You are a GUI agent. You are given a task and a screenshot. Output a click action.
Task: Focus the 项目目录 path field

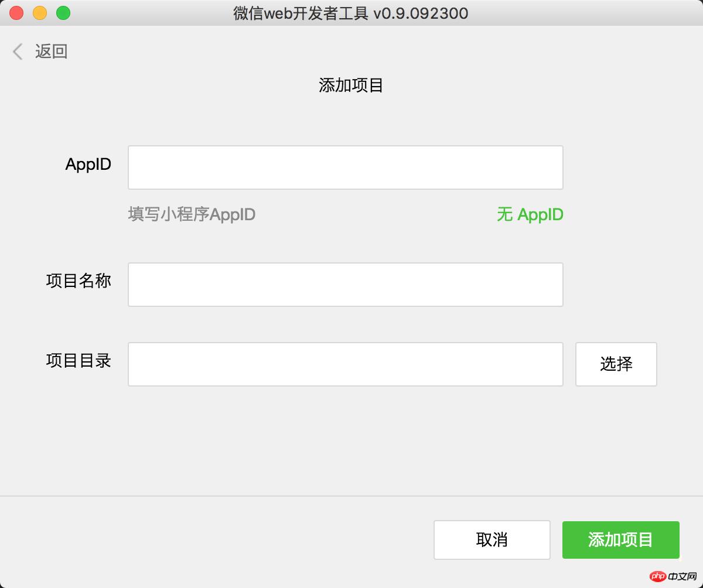(345, 364)
